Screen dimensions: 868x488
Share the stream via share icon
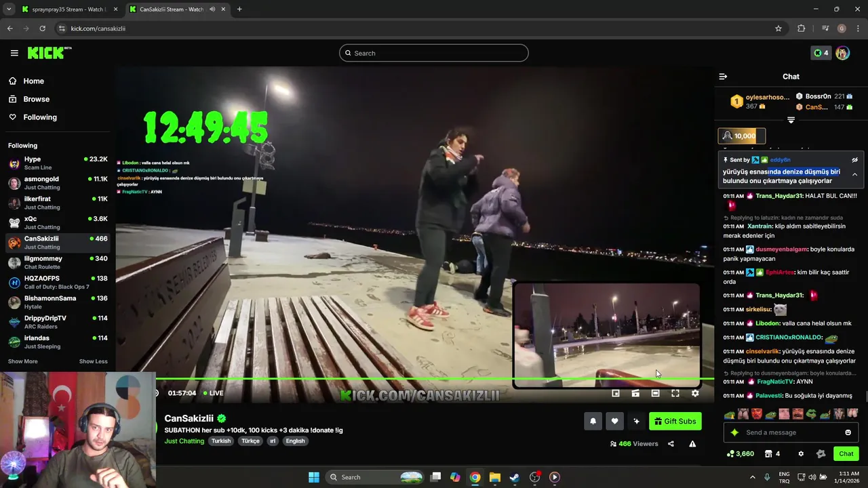(x=671, y=444)
